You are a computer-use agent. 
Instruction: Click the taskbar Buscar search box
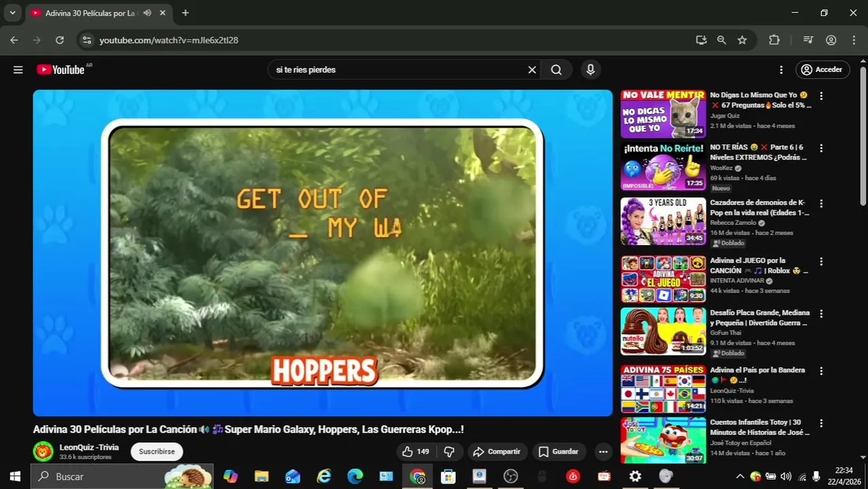[123, 477]
